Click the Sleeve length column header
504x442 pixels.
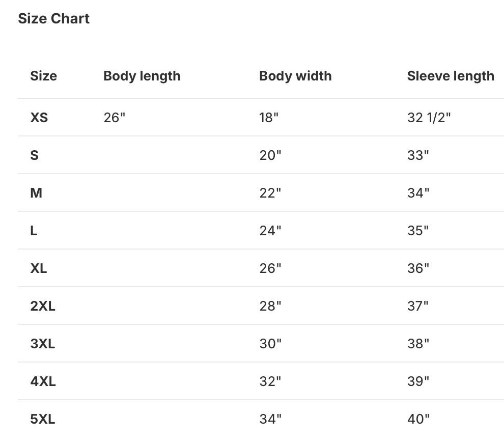(x=451, y=76)
